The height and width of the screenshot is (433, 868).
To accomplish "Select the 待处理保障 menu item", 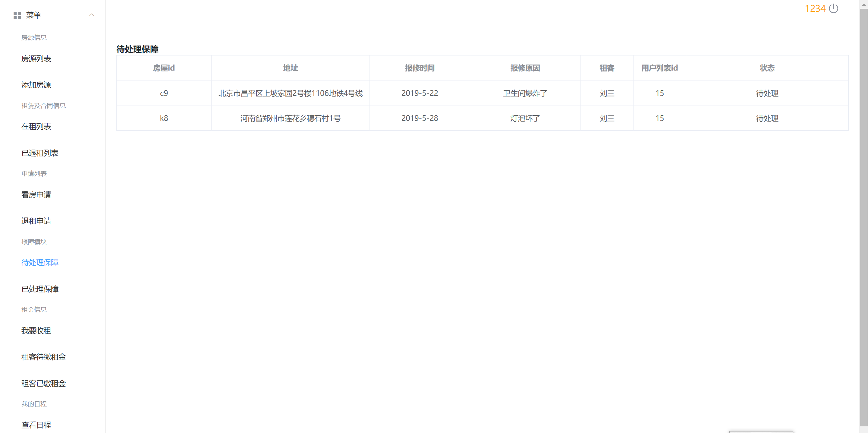I will 40,262.
